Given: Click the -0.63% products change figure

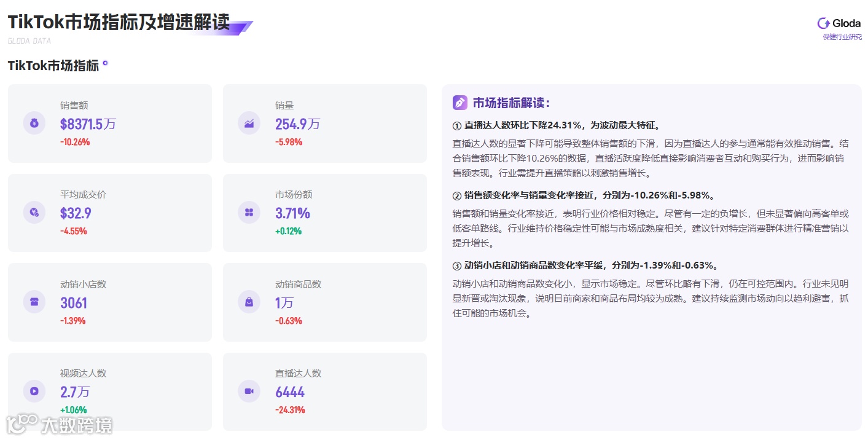Looking at the screenshot, I should coord(289,321).
